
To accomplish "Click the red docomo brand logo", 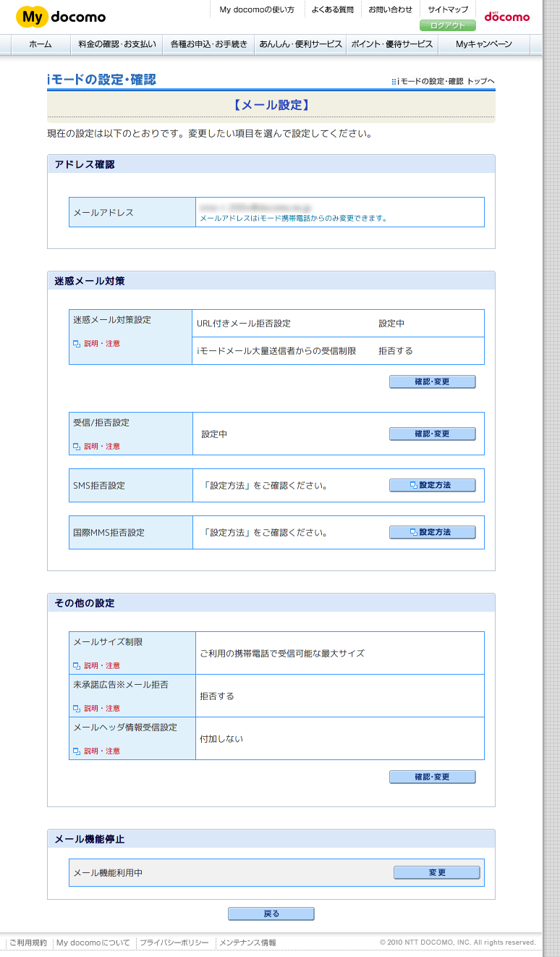I will 507,16.
